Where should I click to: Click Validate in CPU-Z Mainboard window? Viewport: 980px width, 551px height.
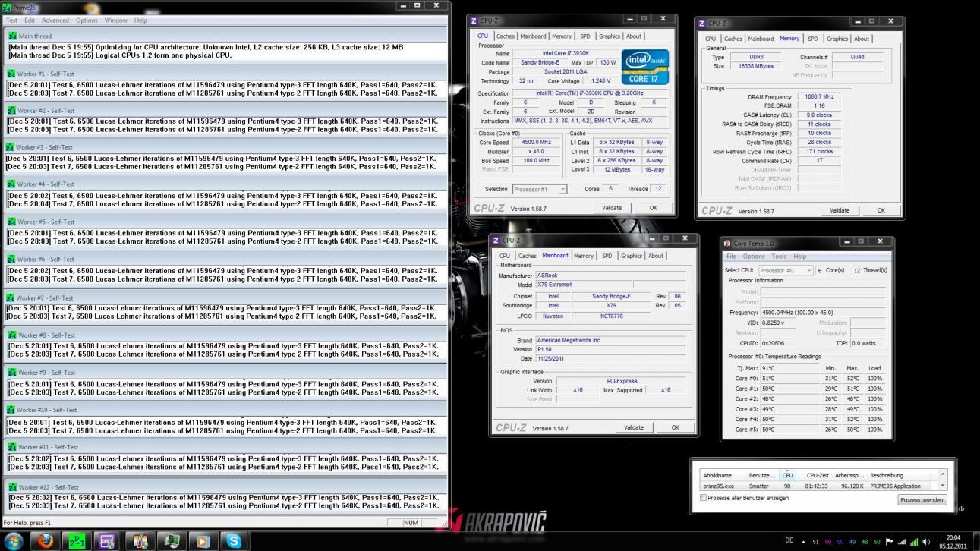[633, 427]
